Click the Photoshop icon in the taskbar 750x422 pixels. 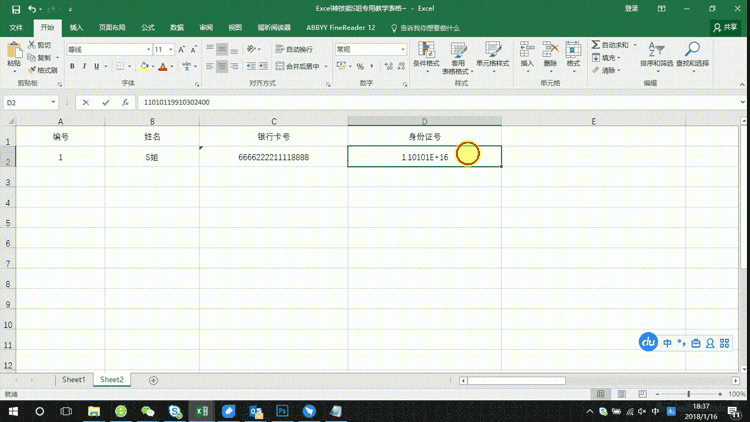(282, 411)
